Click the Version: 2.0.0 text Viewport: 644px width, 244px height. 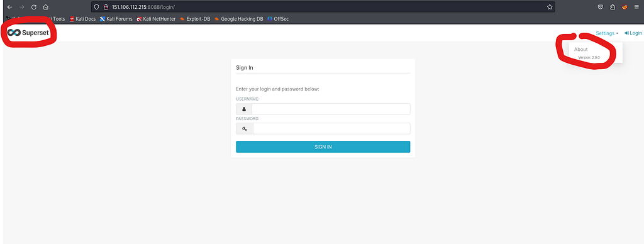click(x=589, y=58)
